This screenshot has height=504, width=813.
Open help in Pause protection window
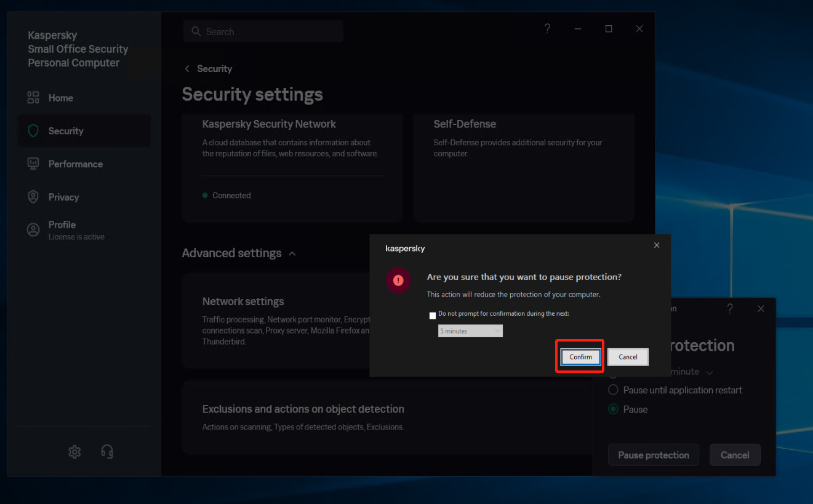[730, 308]
